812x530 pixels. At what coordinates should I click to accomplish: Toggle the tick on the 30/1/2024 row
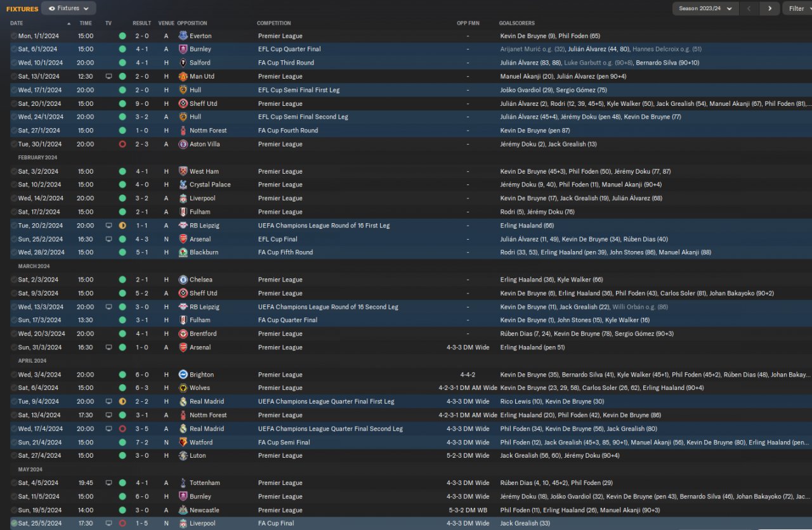14,144
